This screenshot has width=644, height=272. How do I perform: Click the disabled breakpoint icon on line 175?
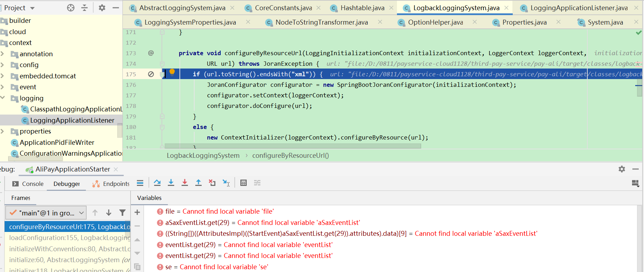(x=151, y=74)
